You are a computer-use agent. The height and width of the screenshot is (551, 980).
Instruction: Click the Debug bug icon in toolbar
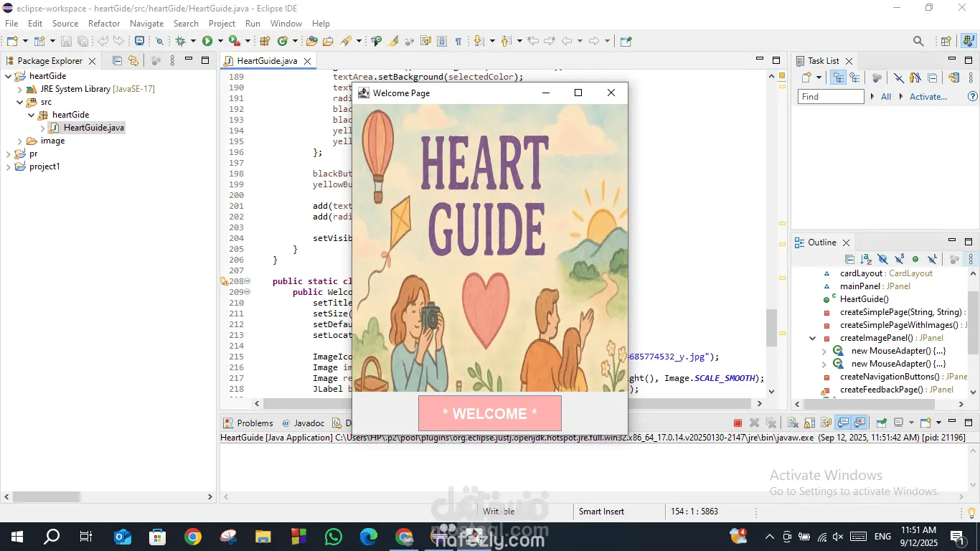point(180,42)
